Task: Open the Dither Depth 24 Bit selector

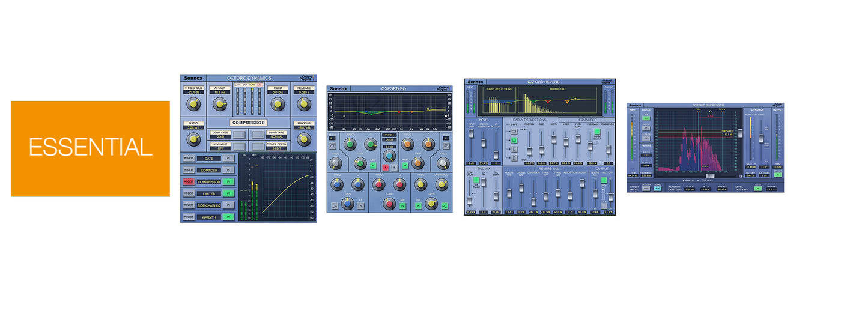Action: click(x=276, y=147)
